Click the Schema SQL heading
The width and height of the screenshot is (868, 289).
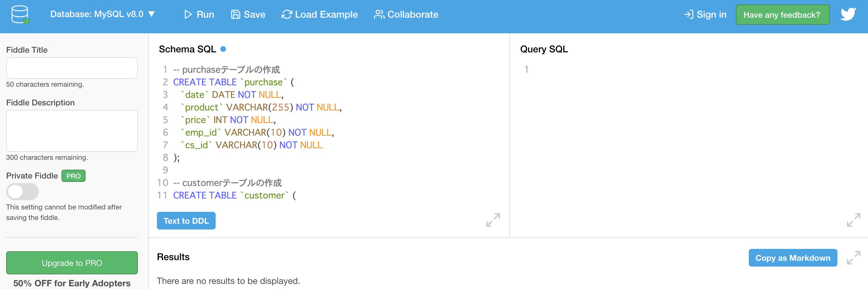click(x=187, y=49)
